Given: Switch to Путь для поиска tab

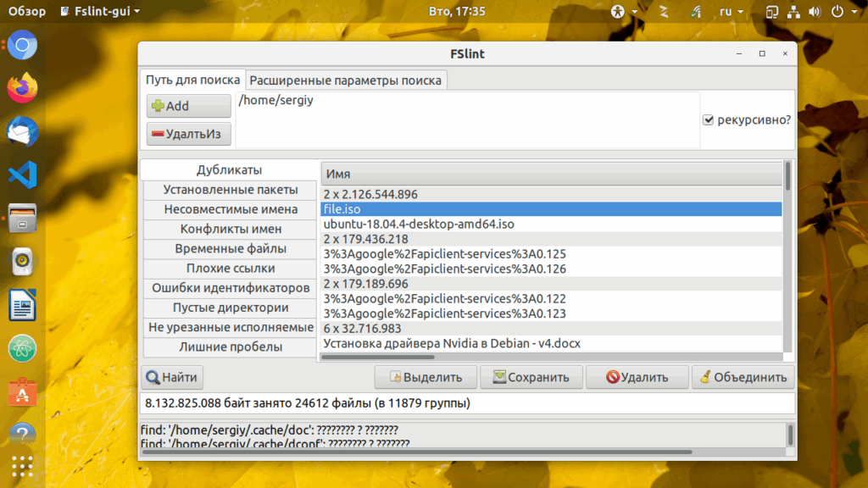Looking at the screenshot, I should coord(192,80).
